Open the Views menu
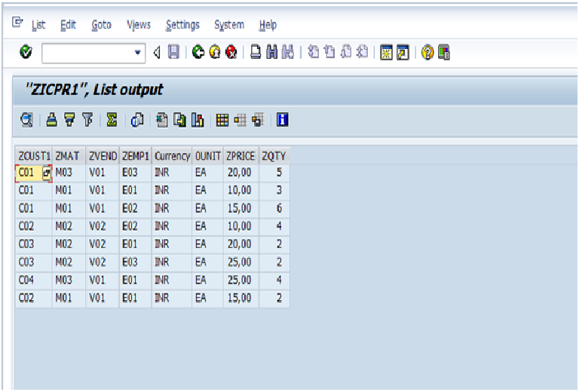The image size is (579, 392). click(139, 25)
